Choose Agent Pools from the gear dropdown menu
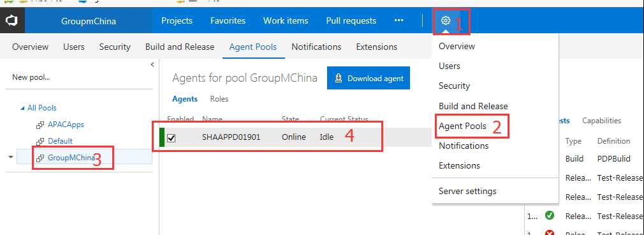This screenshot has width=644, height=235. point(462,126)
